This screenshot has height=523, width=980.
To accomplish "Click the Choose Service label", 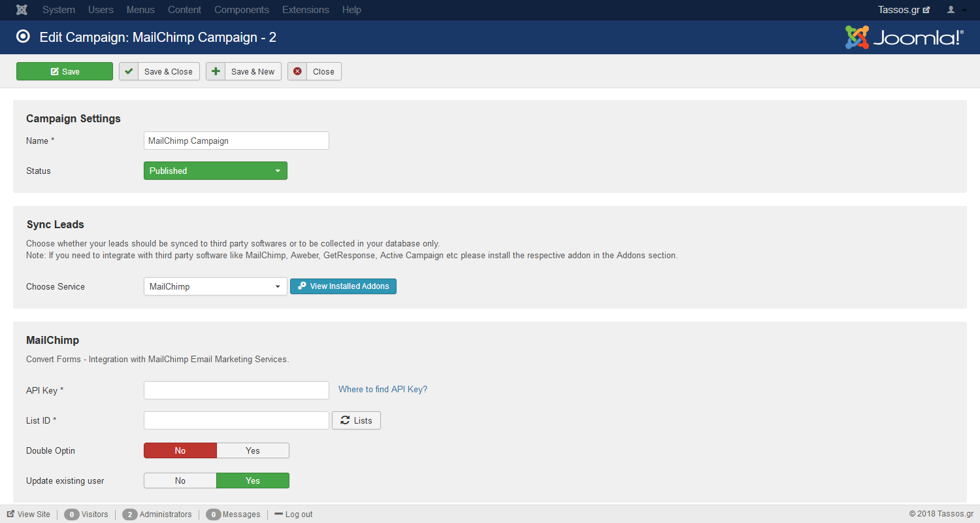I will [56, 286].
